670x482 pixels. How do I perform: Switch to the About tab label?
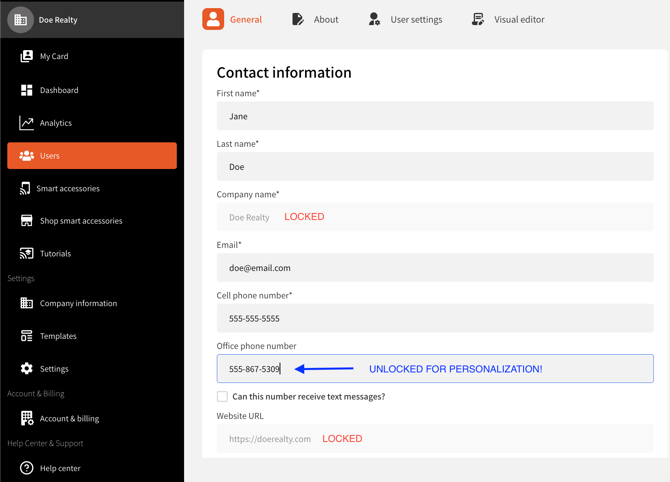click(x=326, y=20)
